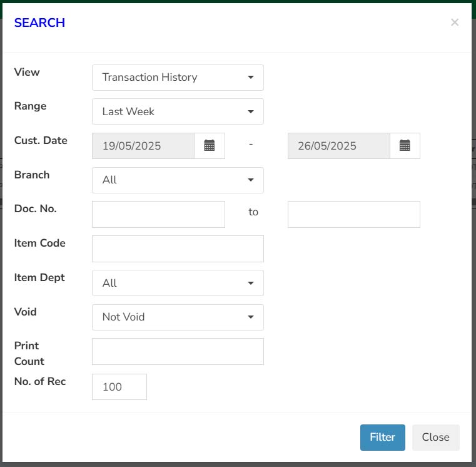
Task: Click the 26/05/2025 end date field
Action: coord(339,145)
